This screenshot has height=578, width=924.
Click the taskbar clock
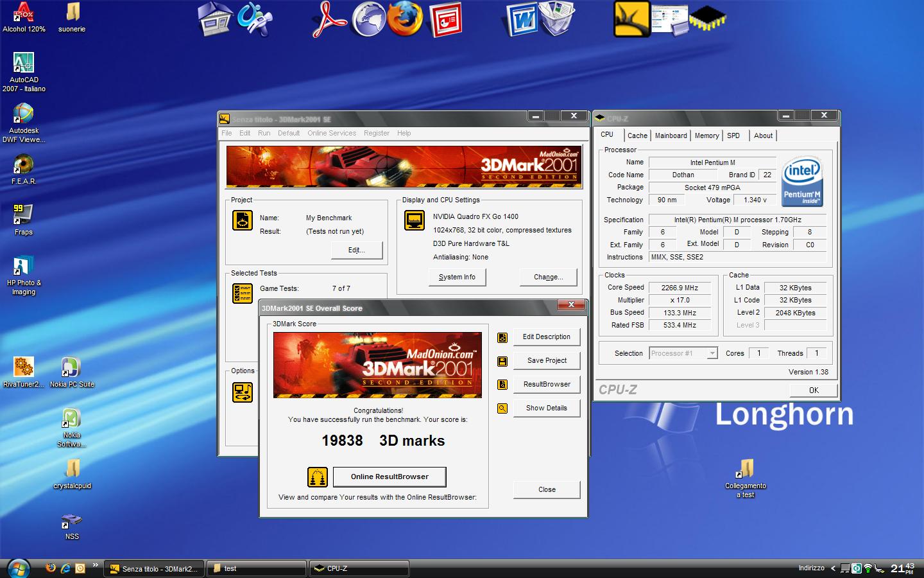tap(902, 568)
